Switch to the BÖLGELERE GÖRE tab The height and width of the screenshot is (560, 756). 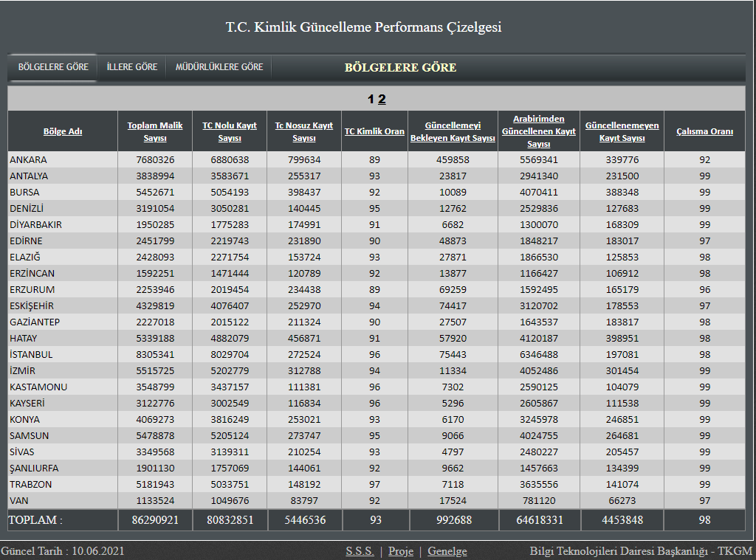(x=53, y=67)
